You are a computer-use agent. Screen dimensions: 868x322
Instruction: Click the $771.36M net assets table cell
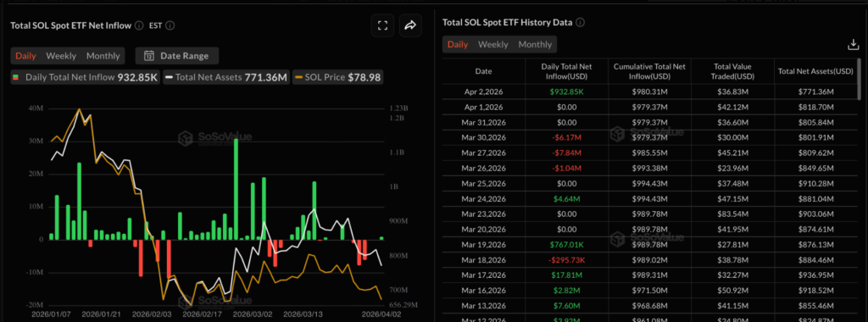(815, 92)
